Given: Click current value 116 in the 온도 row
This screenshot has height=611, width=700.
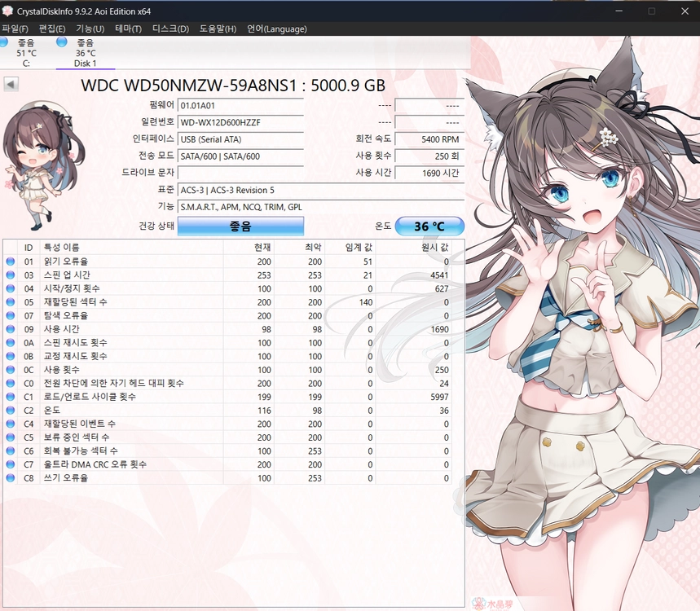Looking at the screenshot, I should 264,411.
